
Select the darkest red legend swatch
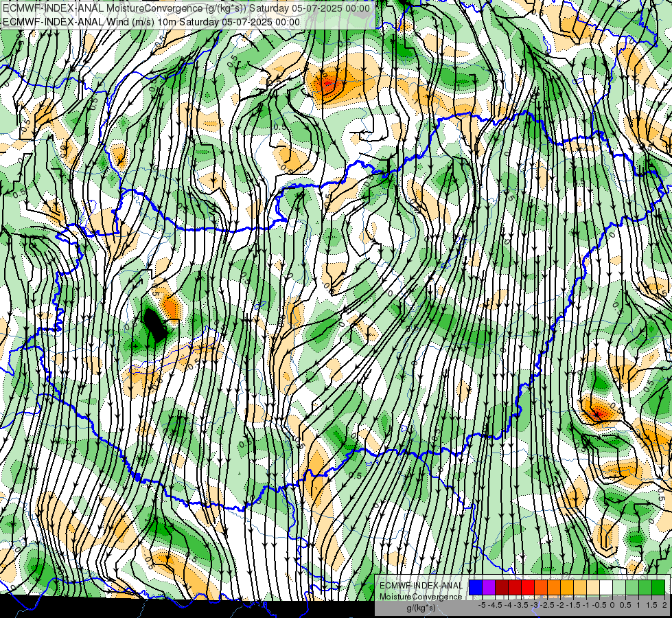tap(502, 587)
